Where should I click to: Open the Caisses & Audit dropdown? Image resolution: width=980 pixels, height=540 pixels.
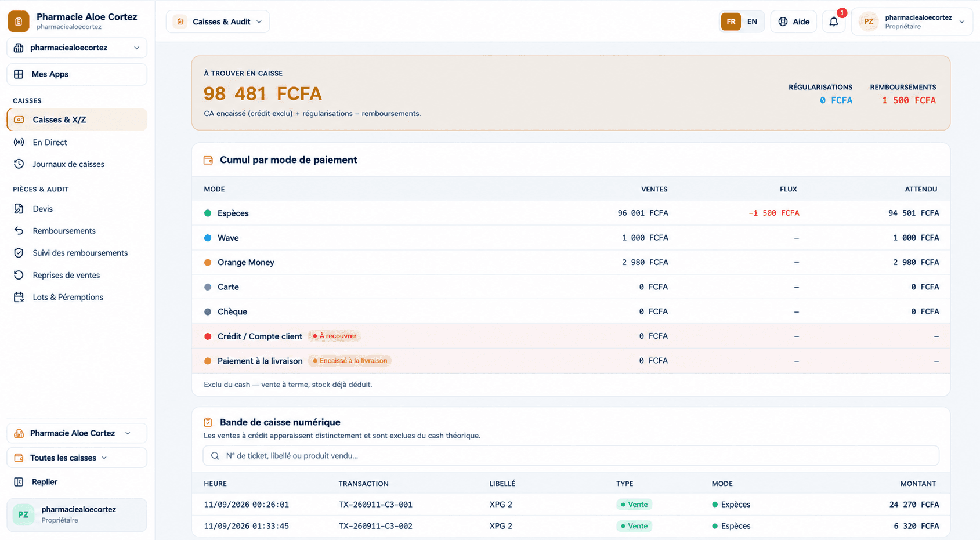coord(218,21)
